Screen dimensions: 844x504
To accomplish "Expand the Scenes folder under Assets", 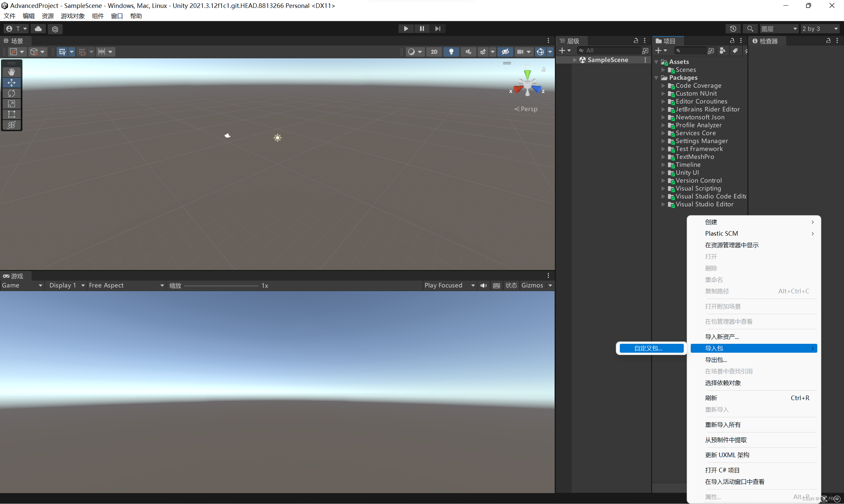I will pos(663,70).
